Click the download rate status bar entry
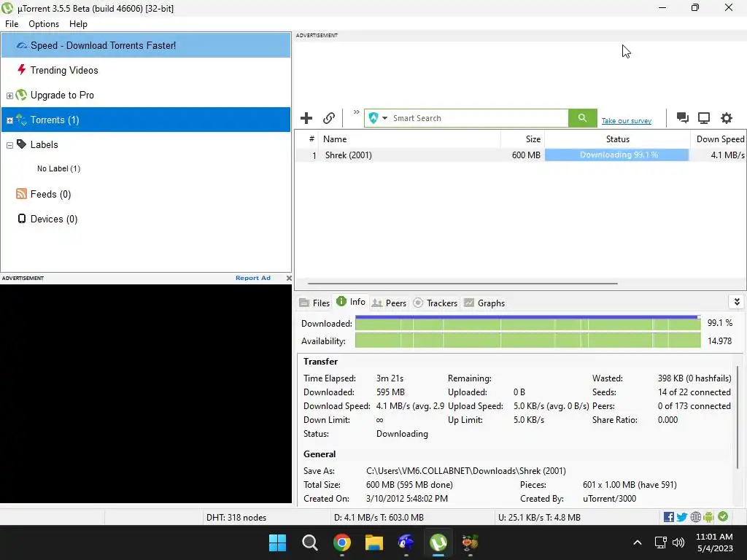This screenshot has height=560, width=747. tap(379, 518)
